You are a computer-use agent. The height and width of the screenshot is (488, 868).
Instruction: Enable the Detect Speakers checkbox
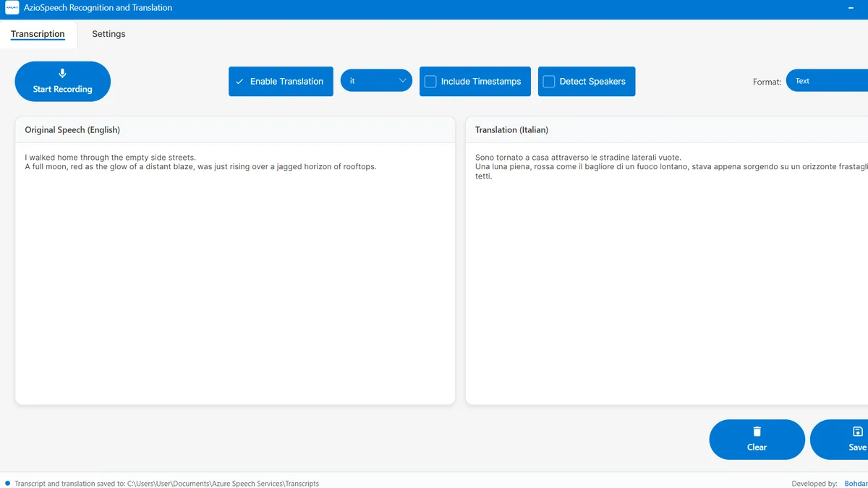[549, 82]
